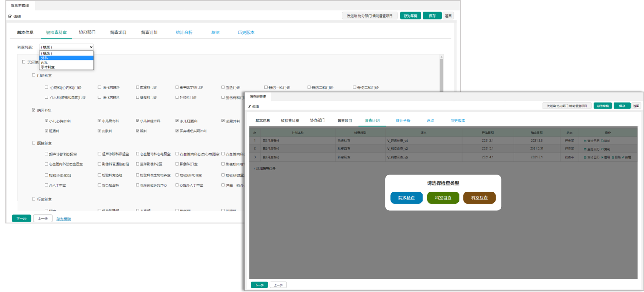Click the brown 科室互查 button
This screenshot has width=644, height=292.
(x=479, y=198)
